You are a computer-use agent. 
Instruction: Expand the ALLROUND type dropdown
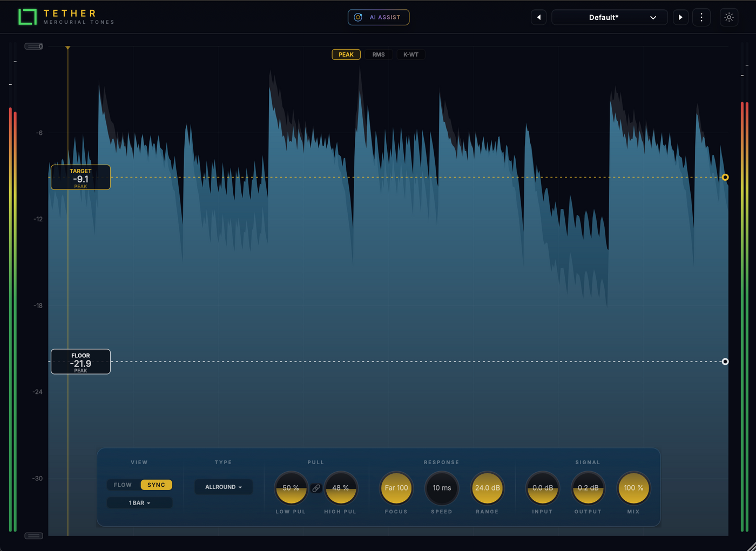224,487
